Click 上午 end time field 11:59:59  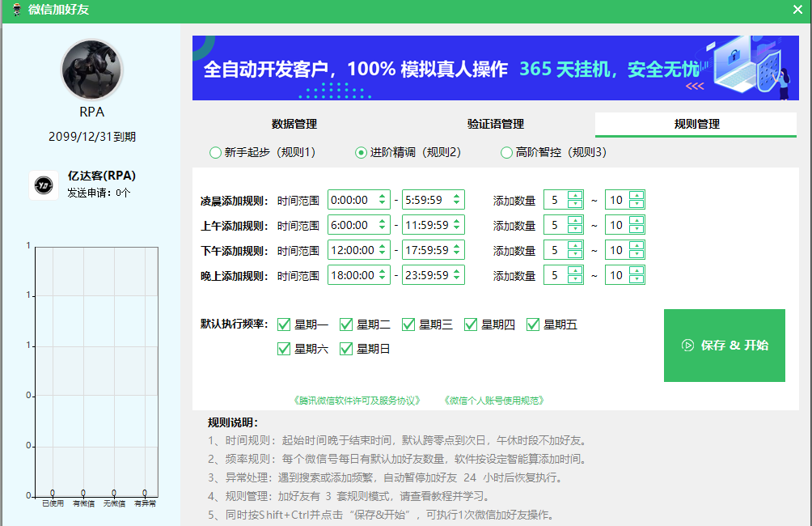pos(433,225)
